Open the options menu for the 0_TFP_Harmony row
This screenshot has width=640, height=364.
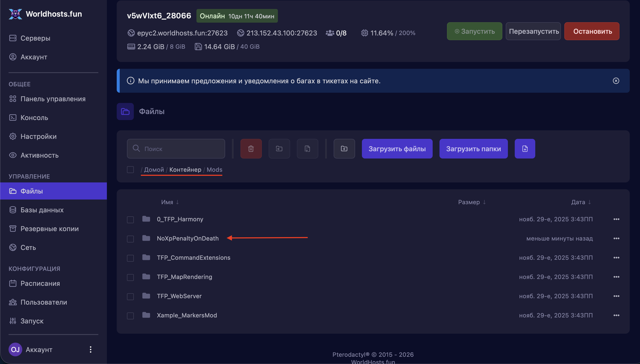click(616, 219)
